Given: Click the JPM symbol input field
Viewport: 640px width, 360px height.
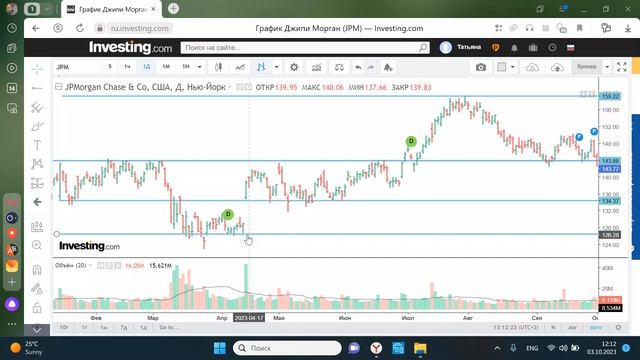Looking at the screenshot, I should tap(77, 67).
